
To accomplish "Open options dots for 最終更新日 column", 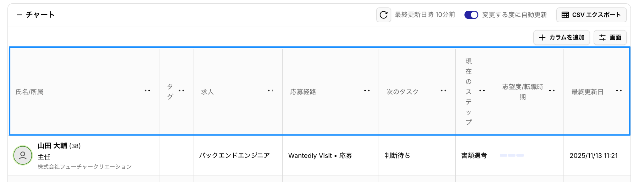I will [619, 91].
